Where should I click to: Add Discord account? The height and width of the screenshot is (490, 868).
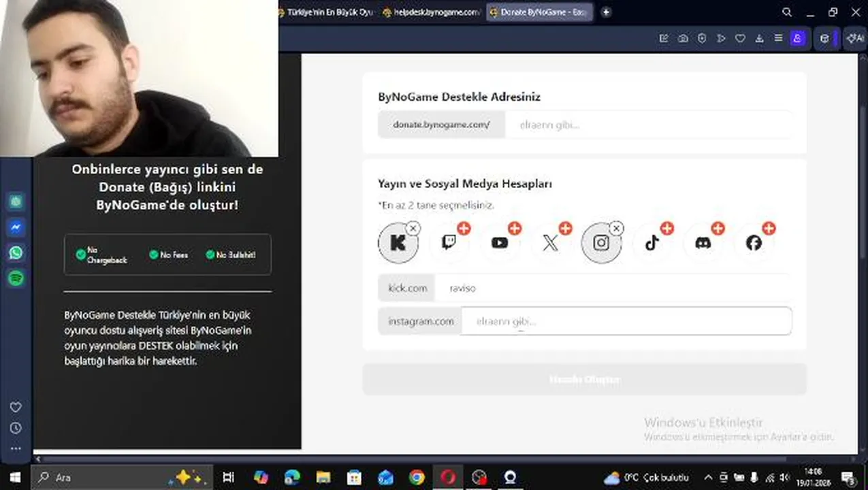coord(718,229)
